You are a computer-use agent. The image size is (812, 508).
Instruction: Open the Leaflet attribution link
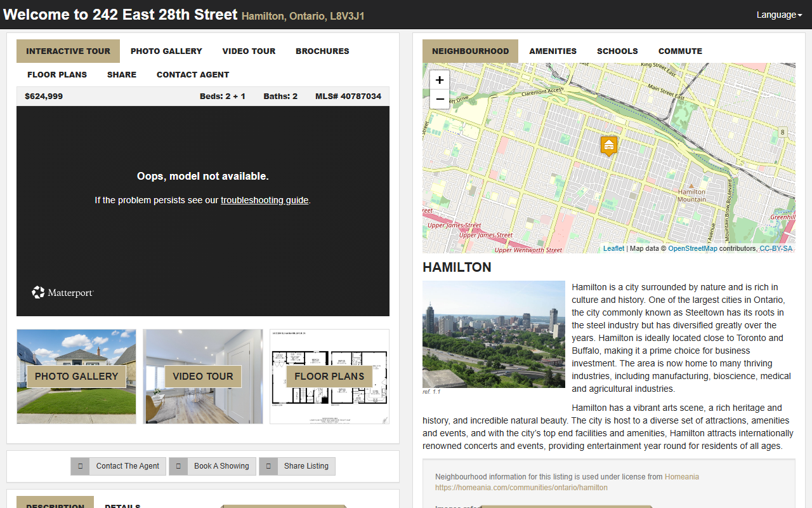[x=613, y=248]
